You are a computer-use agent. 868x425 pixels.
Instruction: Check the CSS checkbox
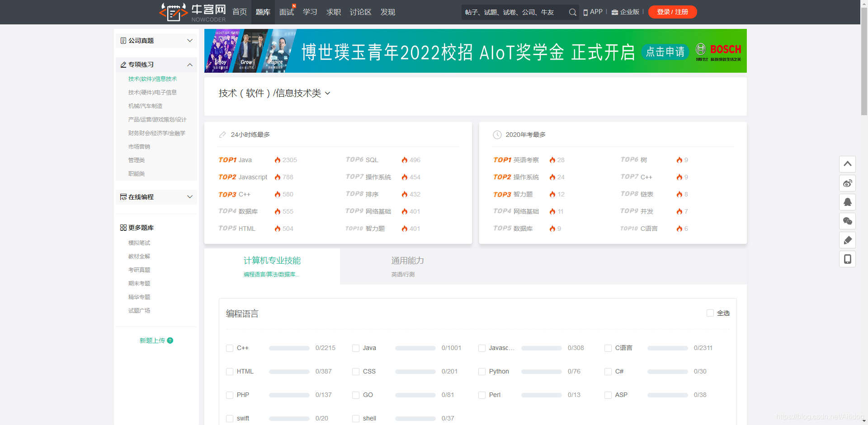pos(356,372)
